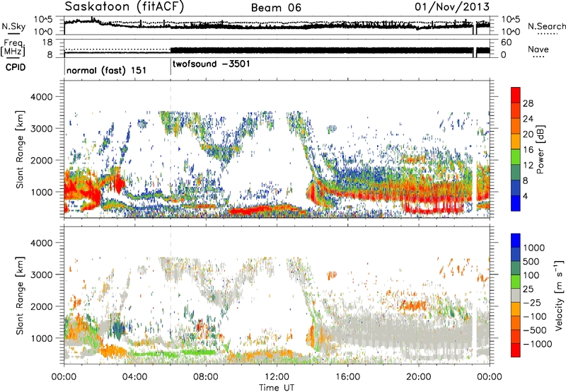The image size is (566, 392).
Task: Click the '4' power colorbar tick
Action: coord(525,196)
